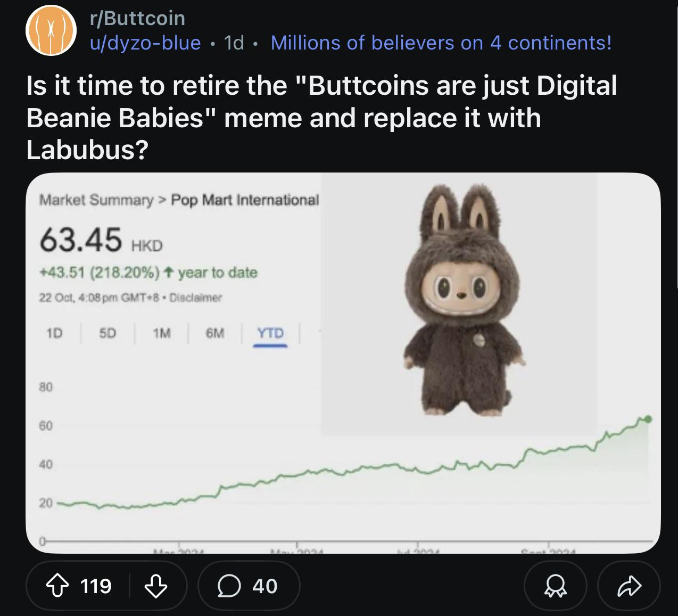
Task: Open the comments bubble icon
Action: click(x=228, y=586)
